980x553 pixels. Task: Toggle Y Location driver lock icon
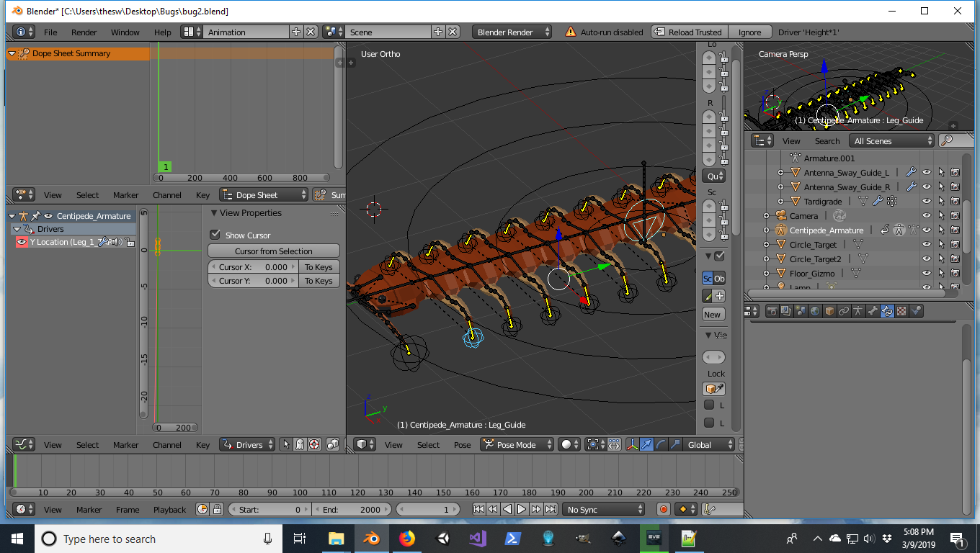(x=130, y=242)
